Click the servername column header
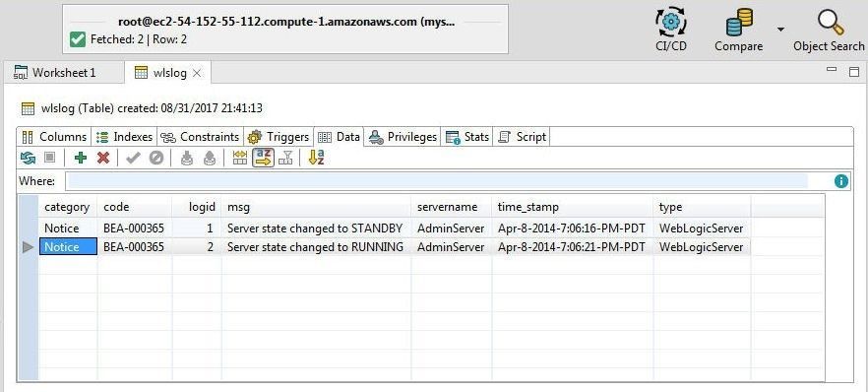 (x=451, y=207)
